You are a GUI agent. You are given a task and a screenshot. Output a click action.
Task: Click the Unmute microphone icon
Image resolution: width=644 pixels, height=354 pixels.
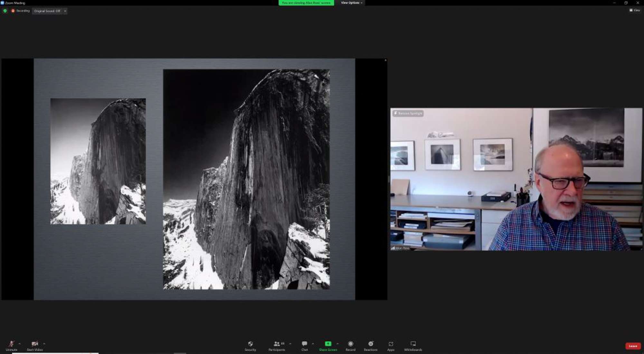tap(11, 344)
